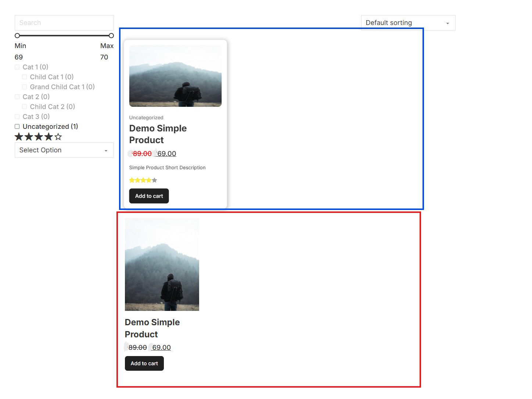Click Add to cart in lower product listing
532x399 pixels.
point(144,363)
